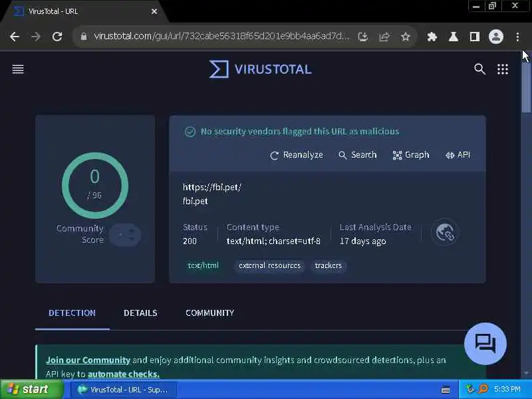The width and height of the screenshot is (532, 399).
Task: Open the VirusTotal hamburger menu
Action: point(18,69)
